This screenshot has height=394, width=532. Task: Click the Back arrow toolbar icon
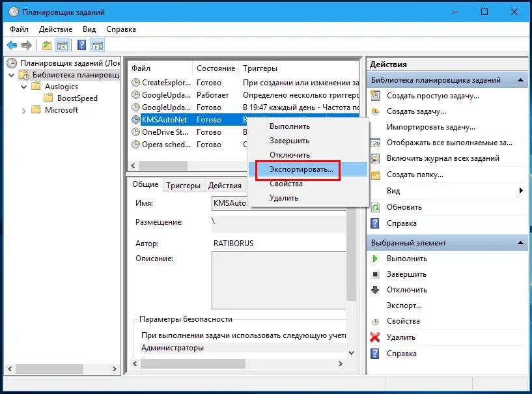point(12,45)
